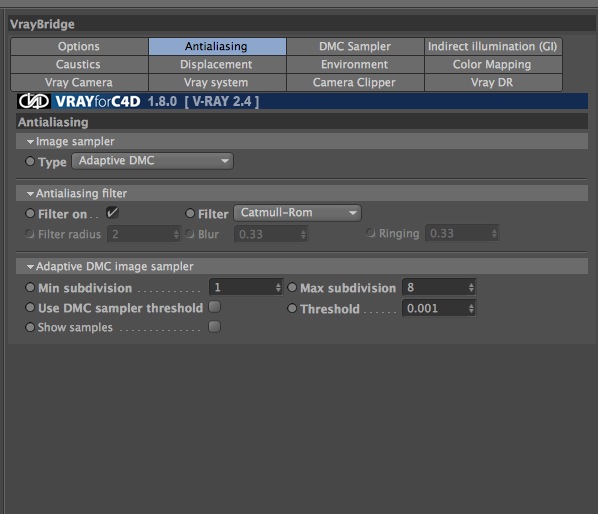Open the Caustics tab
The height and width of the screenshot is (514, 598).
click(79, 64)
